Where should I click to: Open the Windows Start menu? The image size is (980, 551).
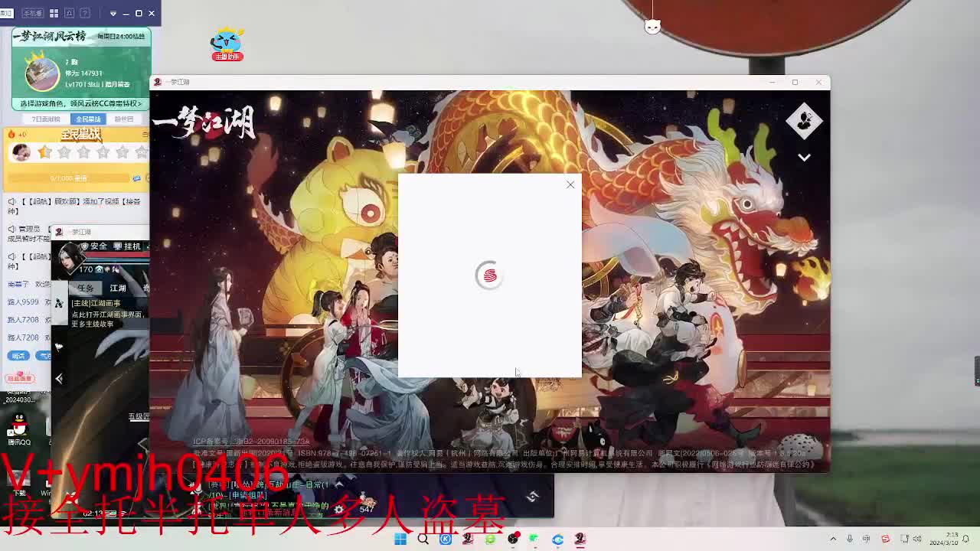(x=400, y=539)
